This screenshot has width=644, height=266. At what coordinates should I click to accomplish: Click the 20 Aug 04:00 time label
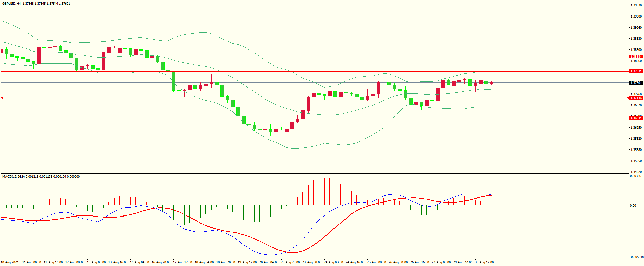point(269,262)
